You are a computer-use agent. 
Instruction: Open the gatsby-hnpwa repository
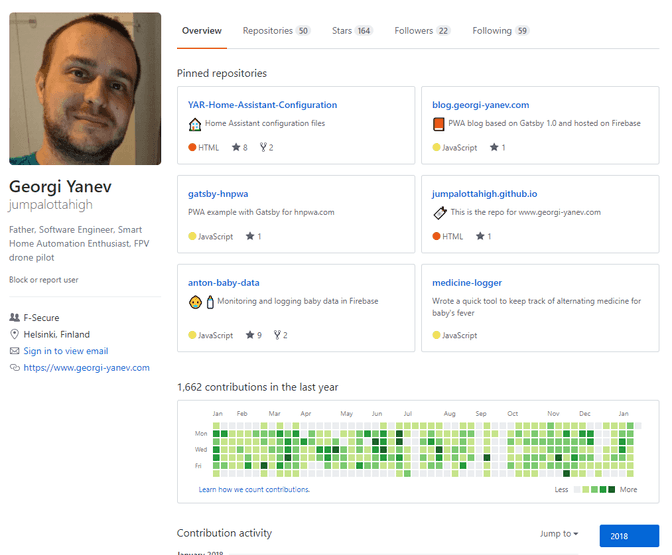click(x=218, y=194)
